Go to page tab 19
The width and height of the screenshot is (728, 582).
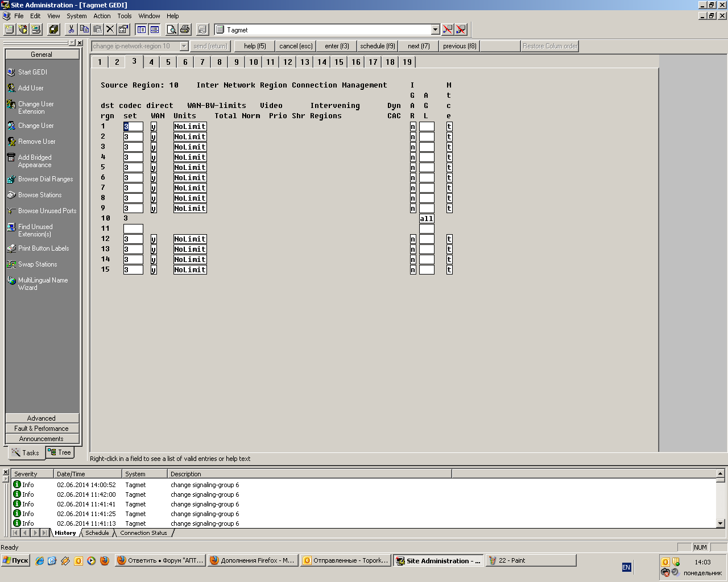coord(407,62)
